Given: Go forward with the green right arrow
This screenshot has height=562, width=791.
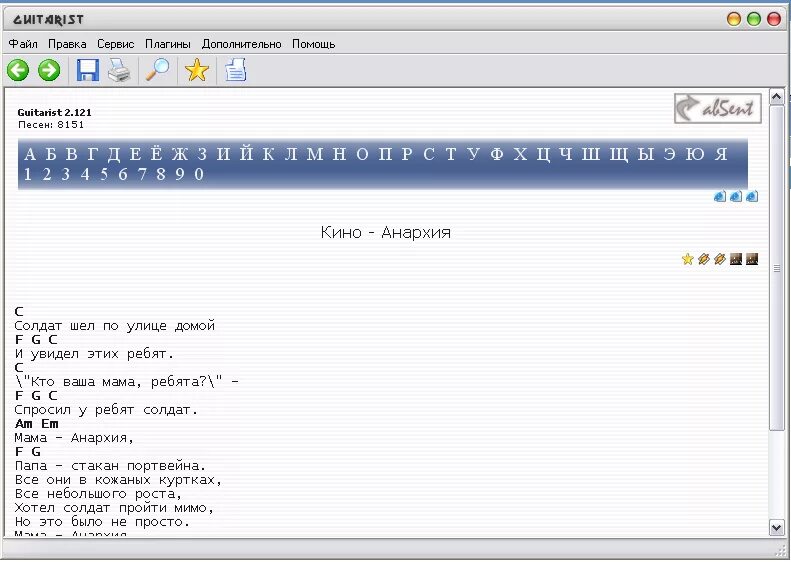Looking at the screenshot, I should tap(49, 70).
